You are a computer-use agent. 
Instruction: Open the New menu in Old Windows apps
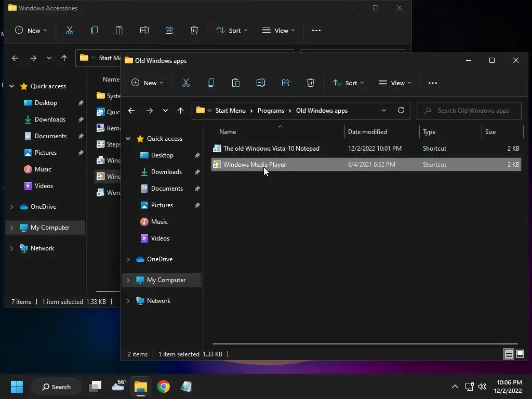pyautogui.click(x=147, y=83)
